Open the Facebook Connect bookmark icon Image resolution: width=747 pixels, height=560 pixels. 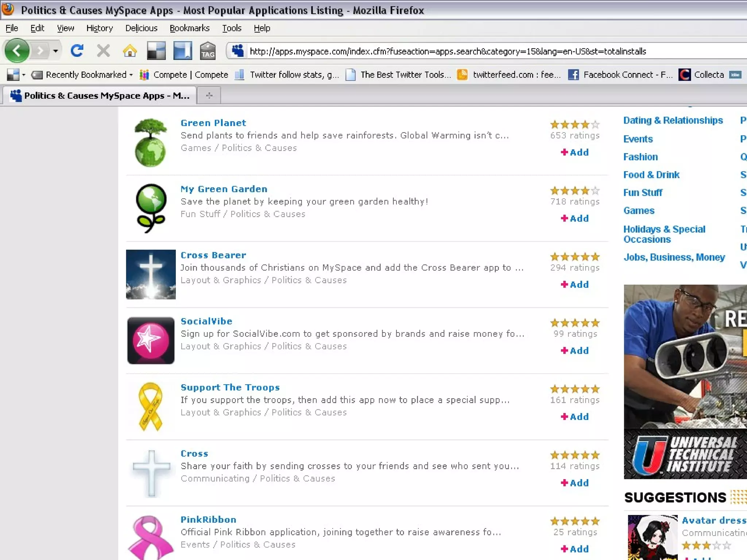[x=573, y=75]
